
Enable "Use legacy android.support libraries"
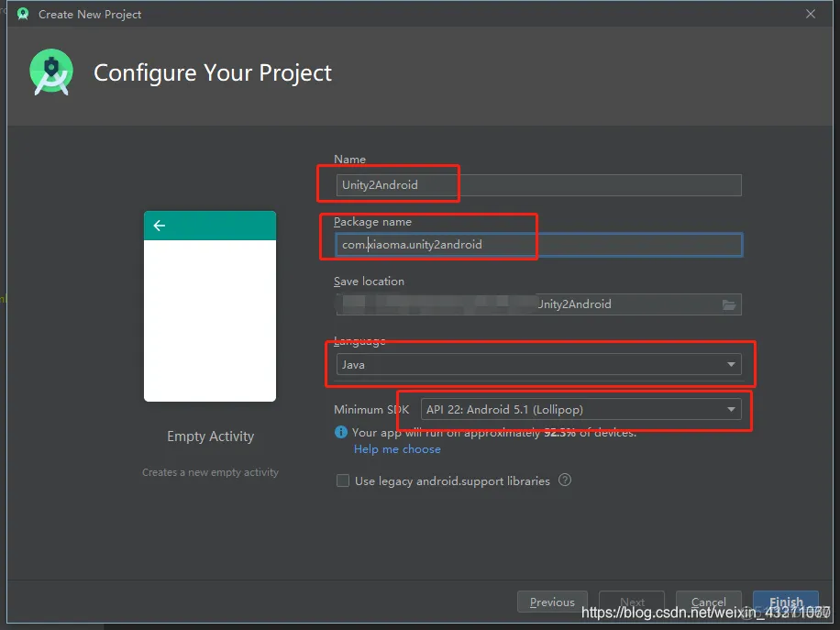coord(342,480)
